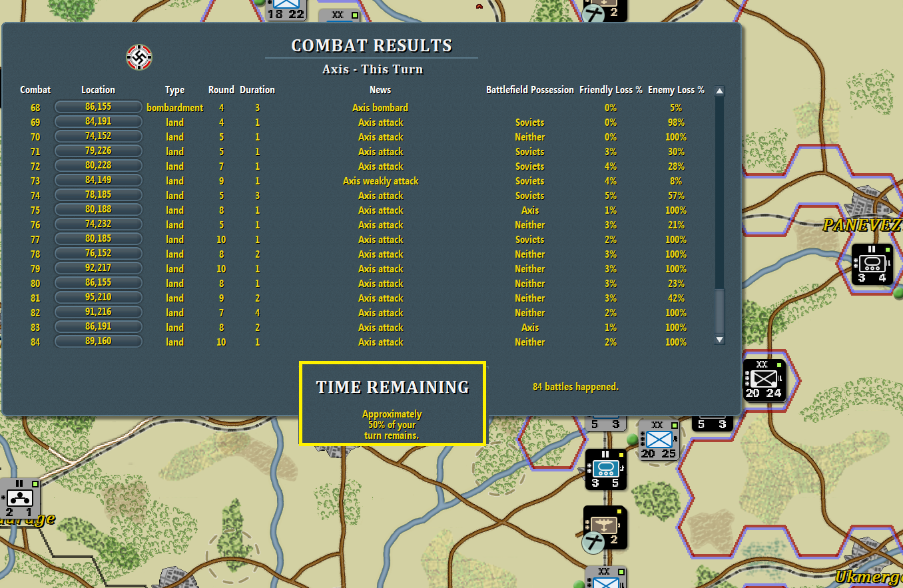Open location 76,152 battle site

tap(98, 254)
